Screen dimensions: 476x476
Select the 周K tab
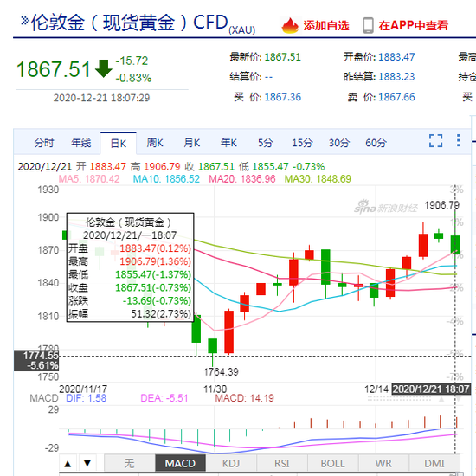[x=155, y=143]
